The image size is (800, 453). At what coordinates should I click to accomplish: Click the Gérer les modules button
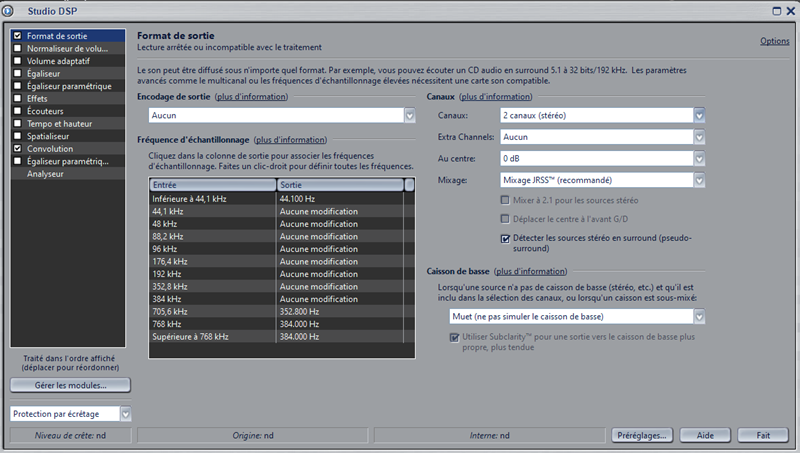click(70, 385)
